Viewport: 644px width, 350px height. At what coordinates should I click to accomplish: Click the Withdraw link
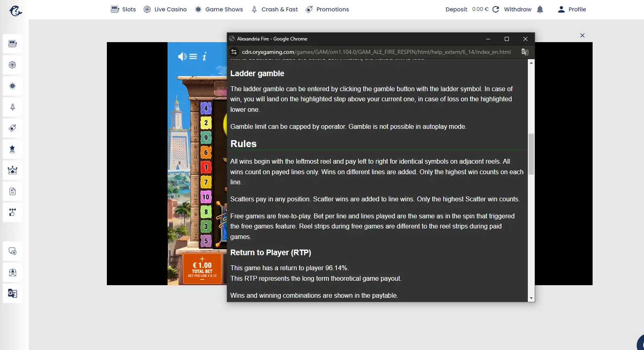[518, 9]
